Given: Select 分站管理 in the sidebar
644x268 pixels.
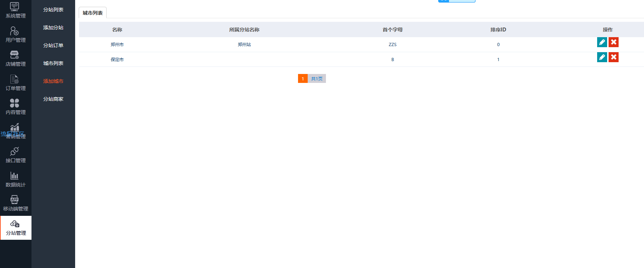Looking at the screenshot, I should pyautogui.click(x=16, y=228).
